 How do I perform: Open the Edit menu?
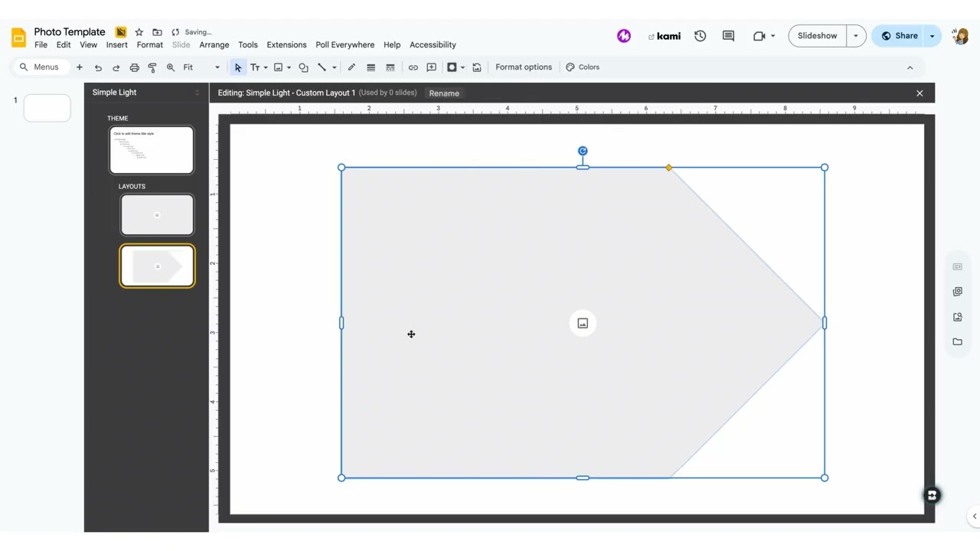pyautogui.click(x=64, y=45)
